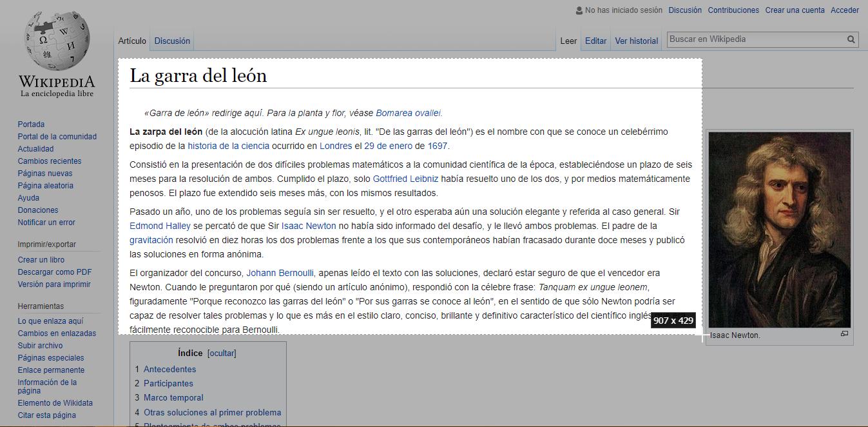Screen dimensions: 868x427
Task: Click Crear un libro
Action: coord(41,260)
